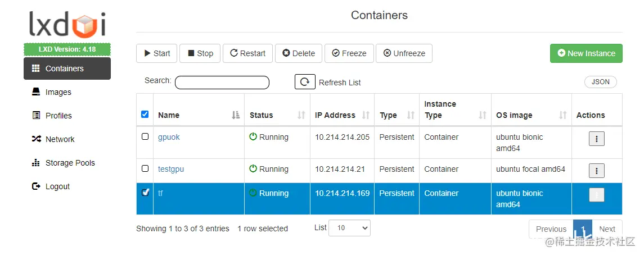
Task: Click the lxdui logo
Action: point(67,25)
